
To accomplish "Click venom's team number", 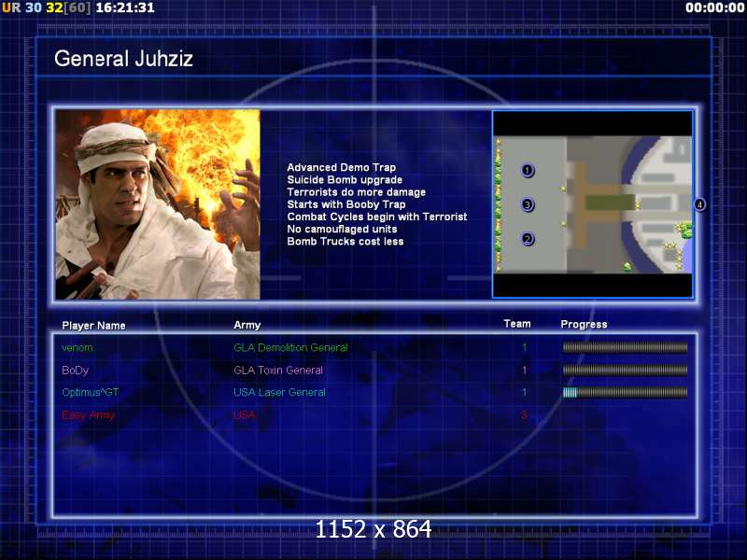I will coord(524,348).
